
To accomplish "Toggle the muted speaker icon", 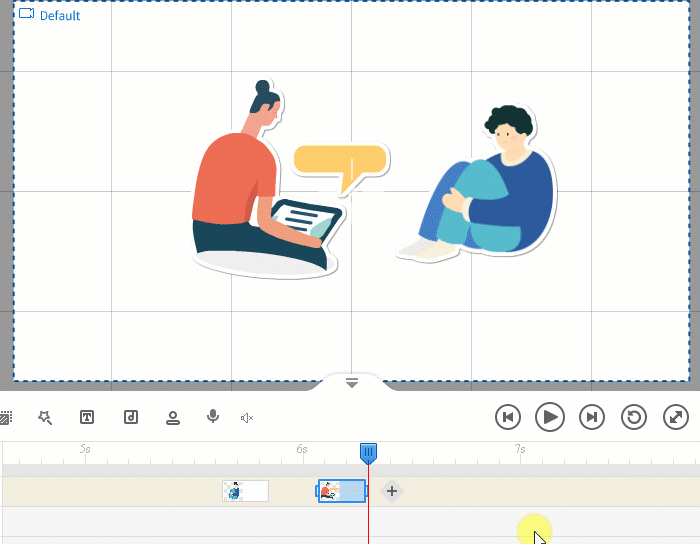I will coord(247,418).
